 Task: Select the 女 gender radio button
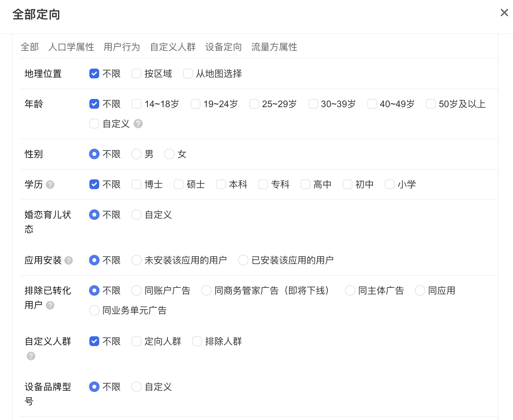coord(169,154)
